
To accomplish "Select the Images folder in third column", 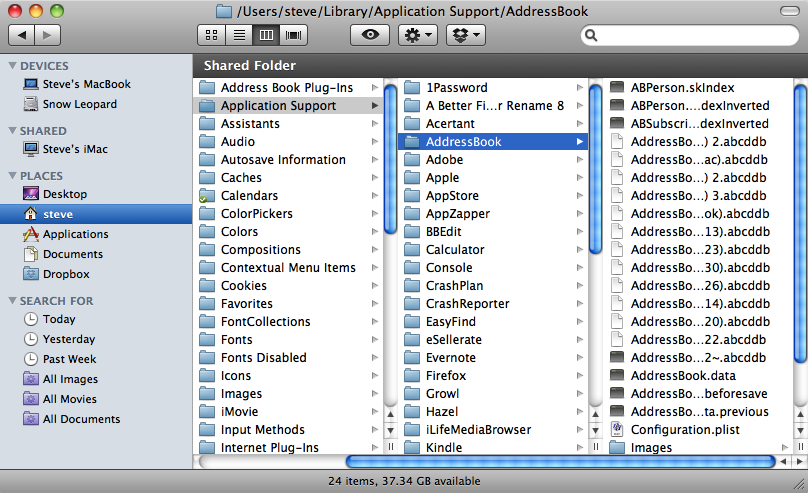I will click(x=698, y=448).
